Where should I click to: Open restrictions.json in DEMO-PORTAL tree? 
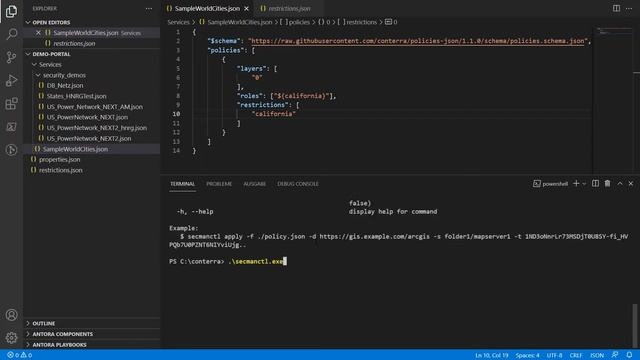tap(60, 170)
